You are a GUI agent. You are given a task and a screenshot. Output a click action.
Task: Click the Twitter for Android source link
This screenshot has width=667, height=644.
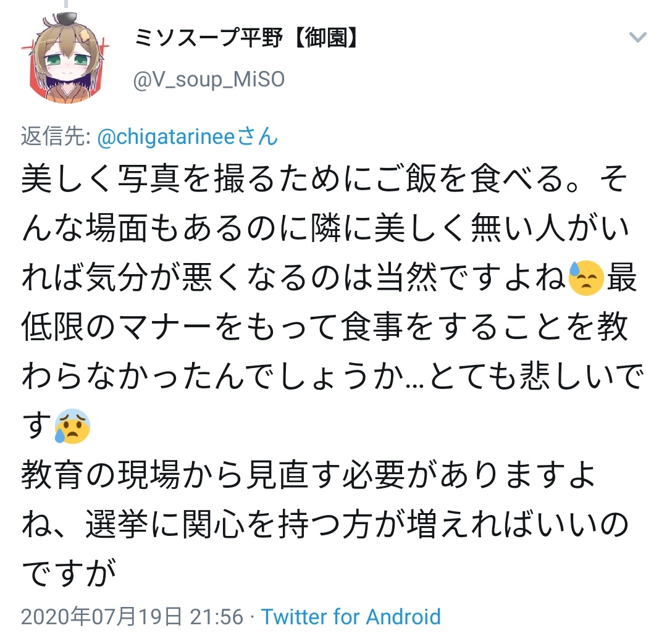(x=351, y=617)
